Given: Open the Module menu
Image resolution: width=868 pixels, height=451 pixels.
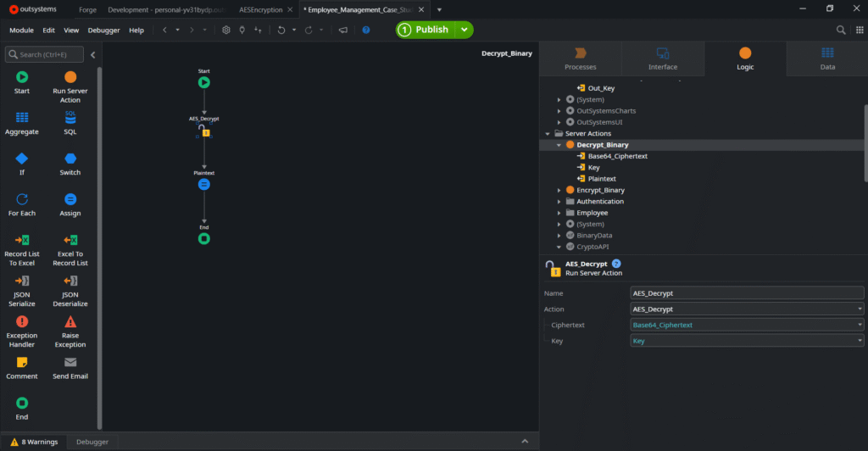Looking at the screenshot, I should [x=21, y=30].
